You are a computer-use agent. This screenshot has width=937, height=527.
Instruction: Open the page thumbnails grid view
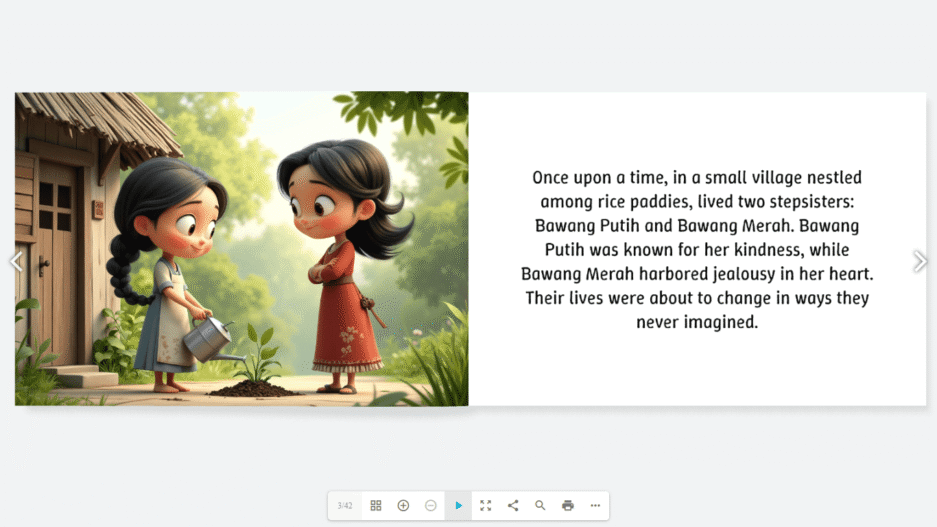[376, 505]
